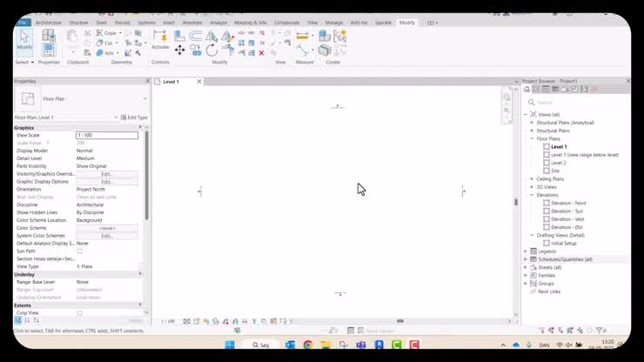Toggle the Sun Path checkbox
Screen dimensions: 644x362
(79, 251)
